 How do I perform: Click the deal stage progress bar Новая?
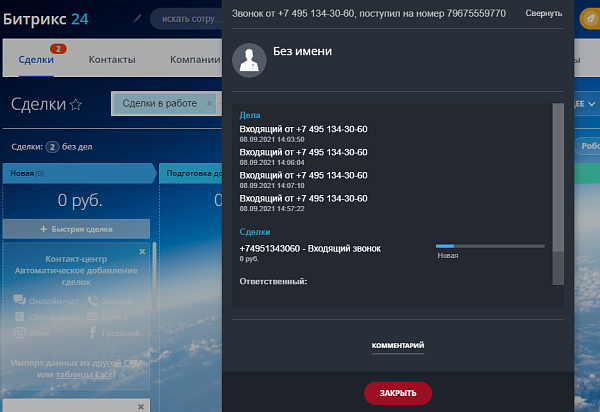click(490, 246)
